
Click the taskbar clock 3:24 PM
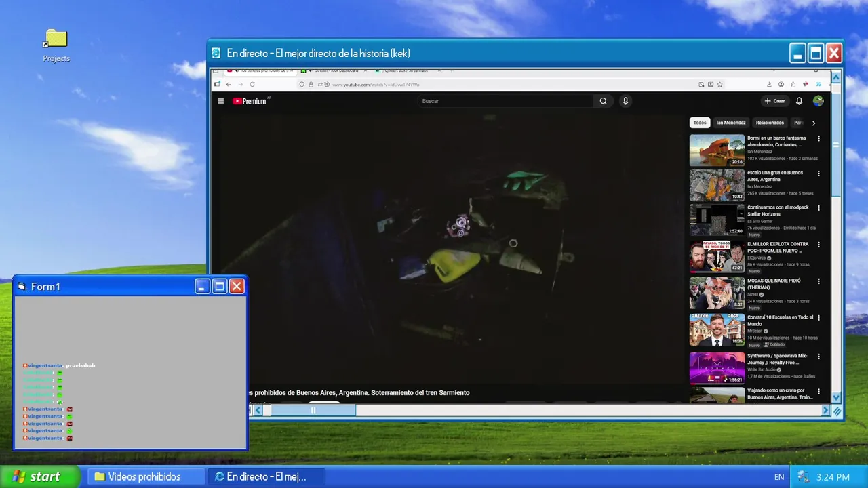pyautogui.click(x=833, y=477)
